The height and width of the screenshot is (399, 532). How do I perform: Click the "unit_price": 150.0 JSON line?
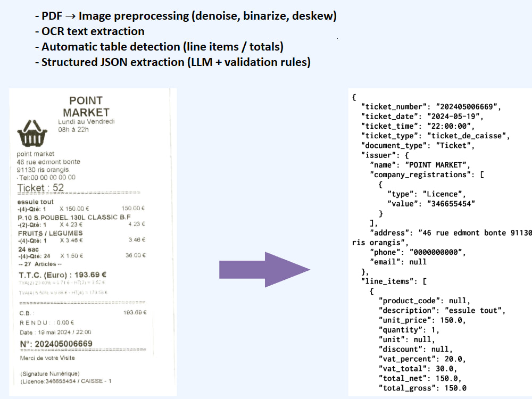coord(422,320)
